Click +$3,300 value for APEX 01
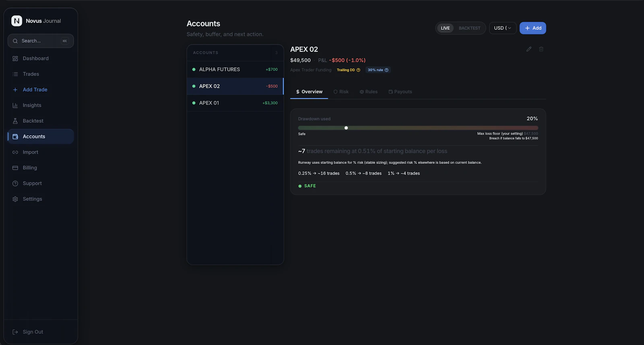 270,103
